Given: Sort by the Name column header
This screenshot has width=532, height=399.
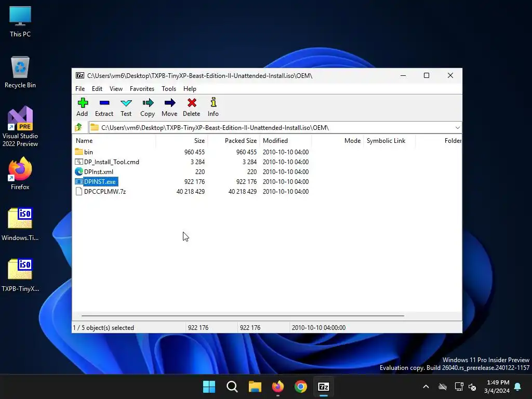Looking at the screenshot, I should [x=114, y=140].
